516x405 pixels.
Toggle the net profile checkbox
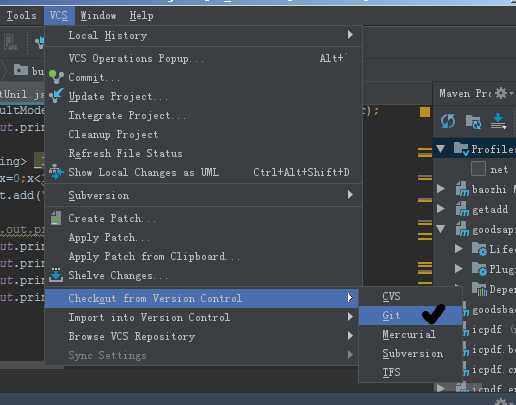coord(478,169)
